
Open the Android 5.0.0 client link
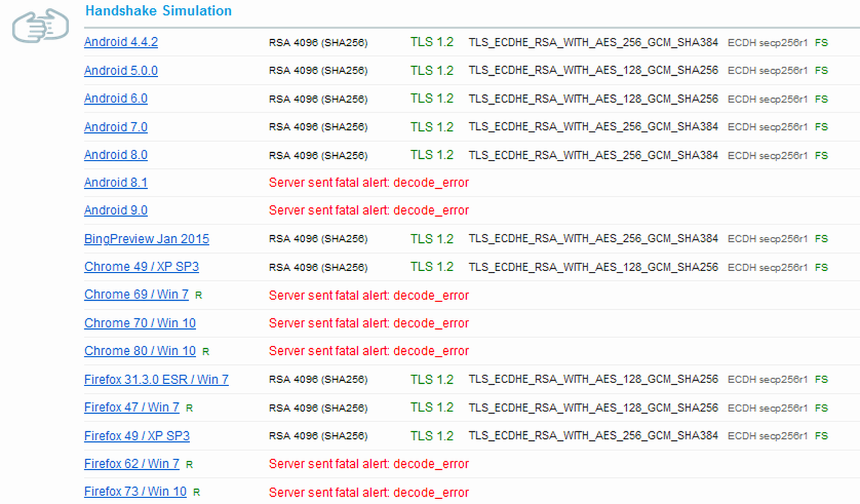(x=121, y=70)
